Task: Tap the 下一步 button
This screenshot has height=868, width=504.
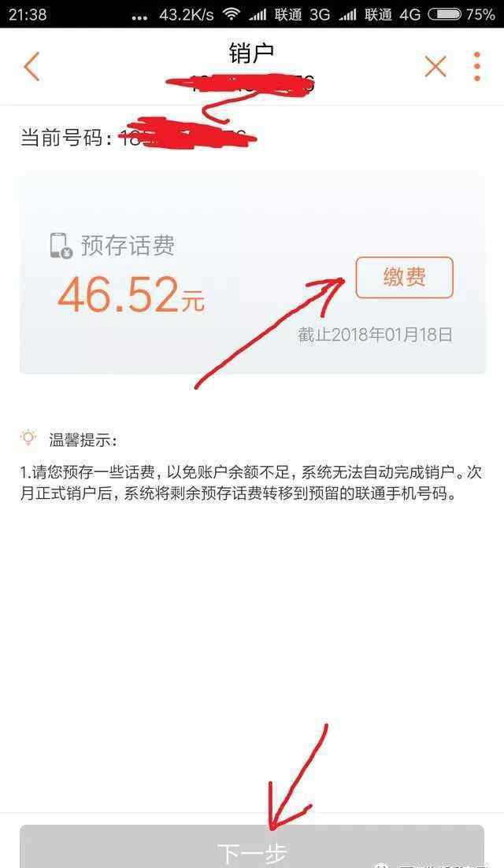Action: coord(252,847)
